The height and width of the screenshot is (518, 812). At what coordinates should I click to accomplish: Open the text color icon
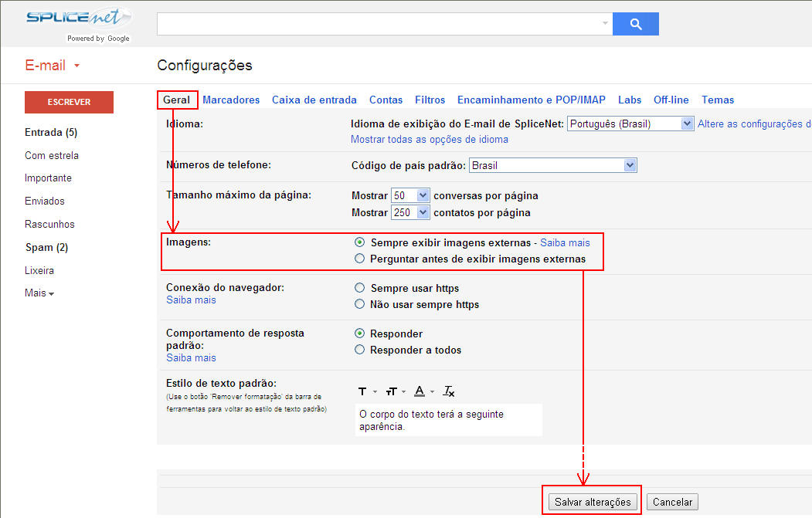tap(423, 391)
